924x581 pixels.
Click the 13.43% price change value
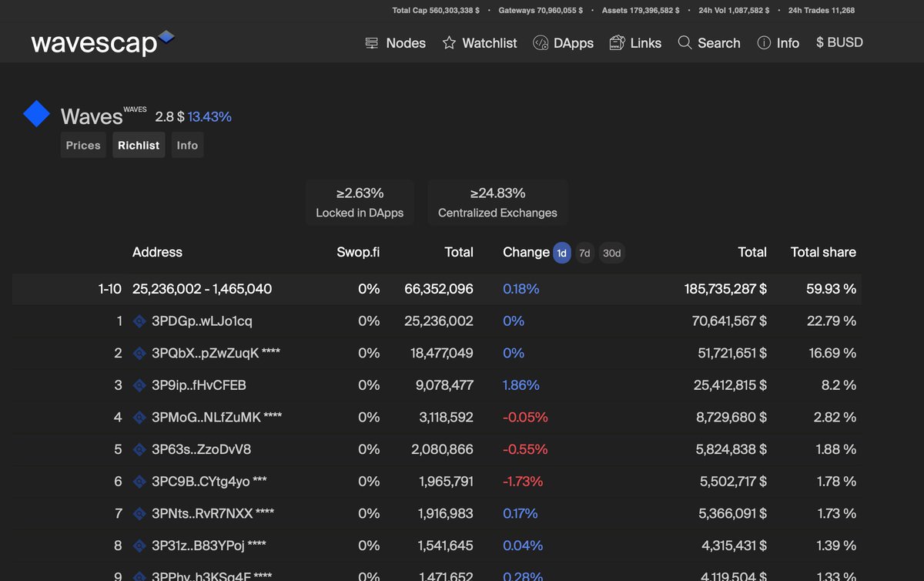click(209, 116)
